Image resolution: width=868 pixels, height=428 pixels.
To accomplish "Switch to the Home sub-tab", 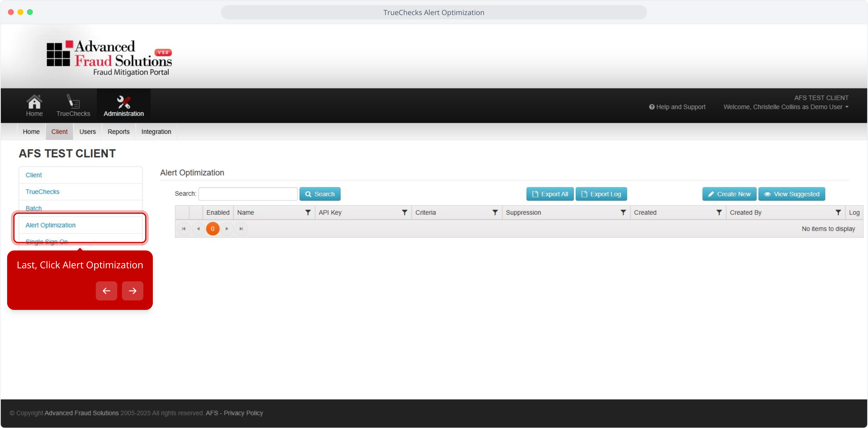I will (31, 132).
